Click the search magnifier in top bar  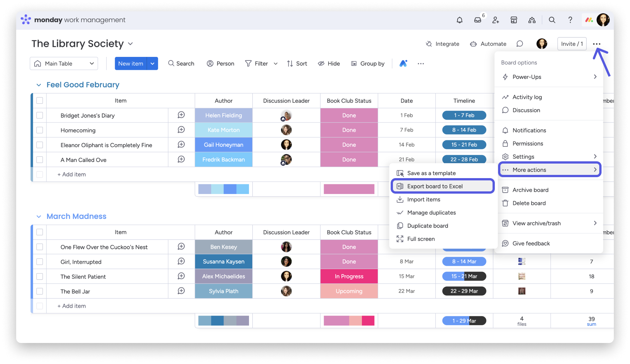[552, 20]
